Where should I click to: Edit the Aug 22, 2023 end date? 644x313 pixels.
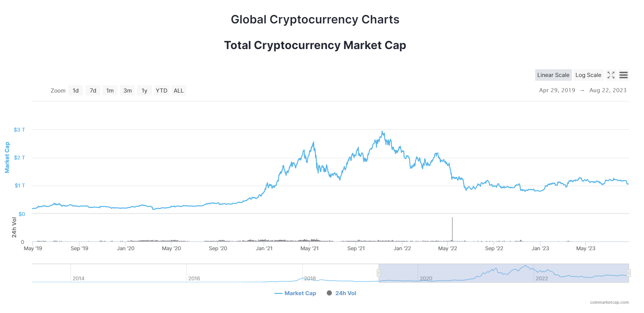click(x=608, y=90)
